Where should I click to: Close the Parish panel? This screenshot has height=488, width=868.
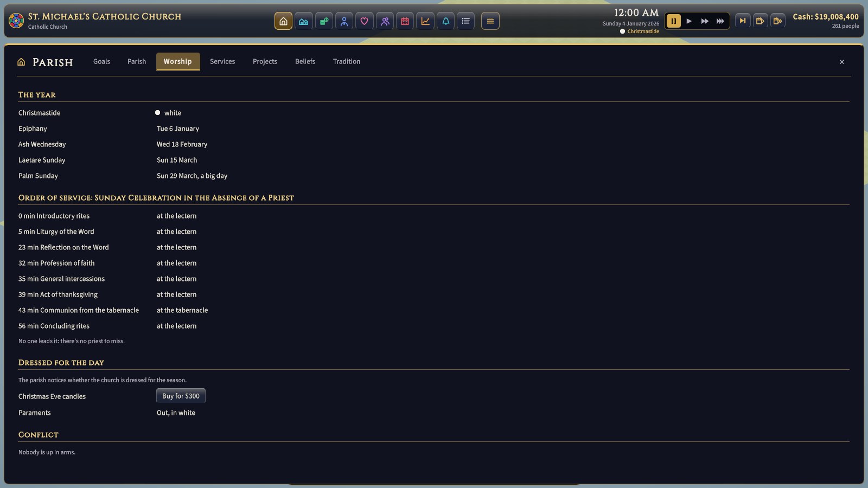842,62
